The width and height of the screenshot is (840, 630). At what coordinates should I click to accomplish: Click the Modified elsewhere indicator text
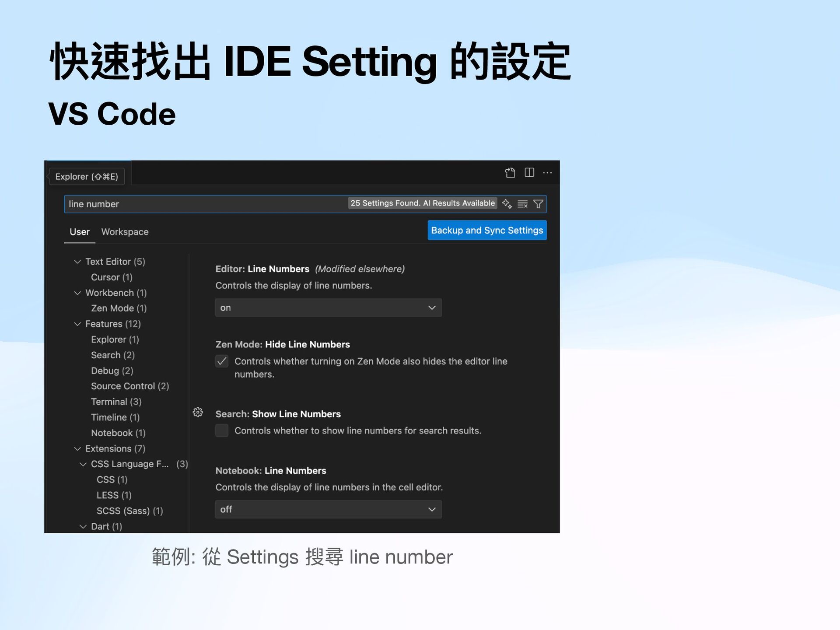360,269
